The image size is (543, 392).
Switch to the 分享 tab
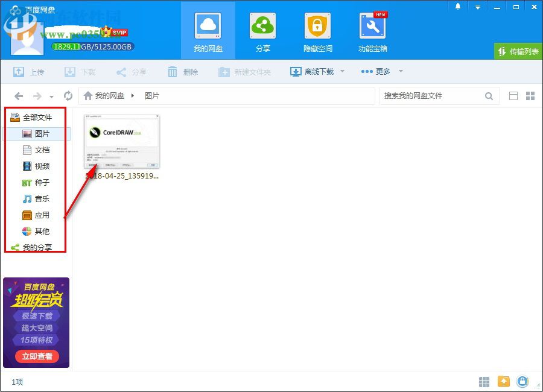[x=263, y=32]
